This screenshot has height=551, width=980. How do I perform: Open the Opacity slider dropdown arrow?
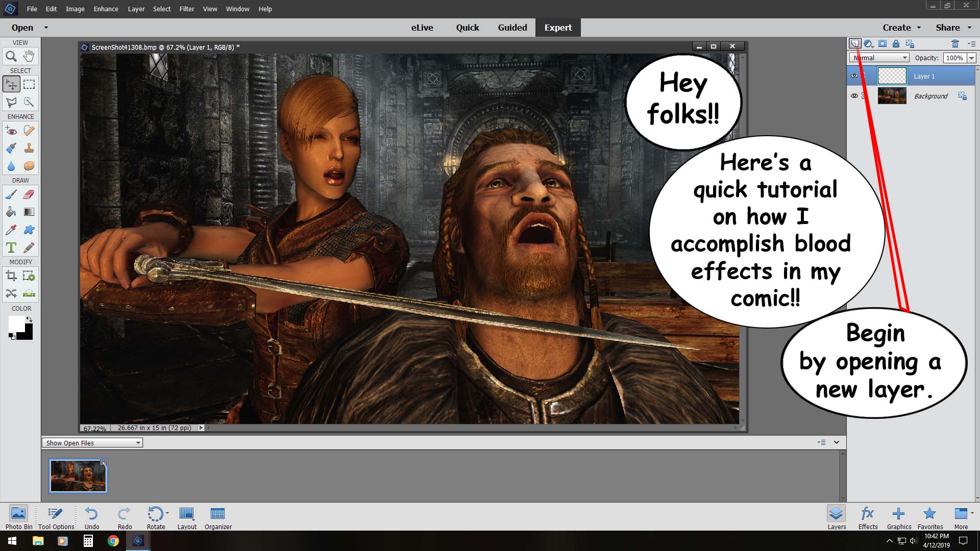point(971,58)
